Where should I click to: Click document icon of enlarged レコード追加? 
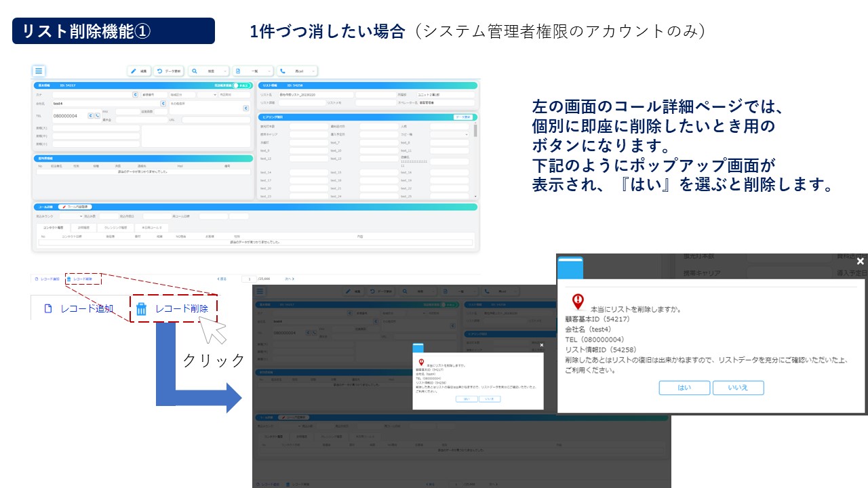click(x=48, y=308)
